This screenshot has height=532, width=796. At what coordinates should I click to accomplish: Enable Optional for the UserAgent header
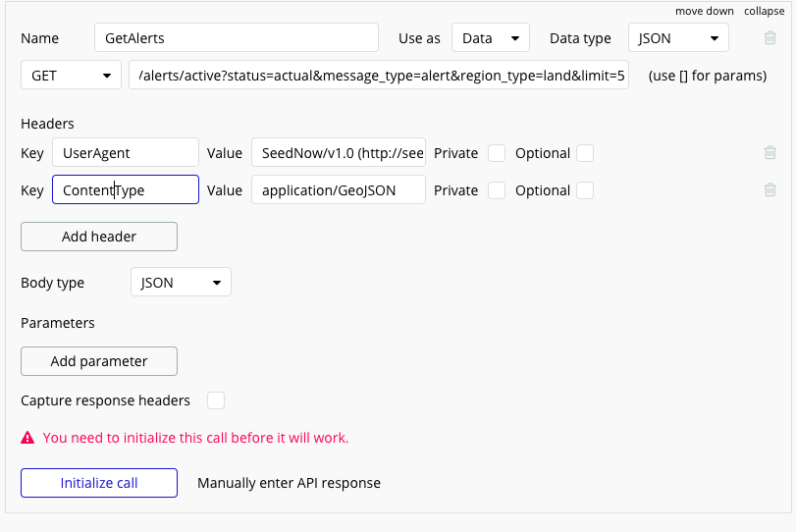click(x=585, y=153)
